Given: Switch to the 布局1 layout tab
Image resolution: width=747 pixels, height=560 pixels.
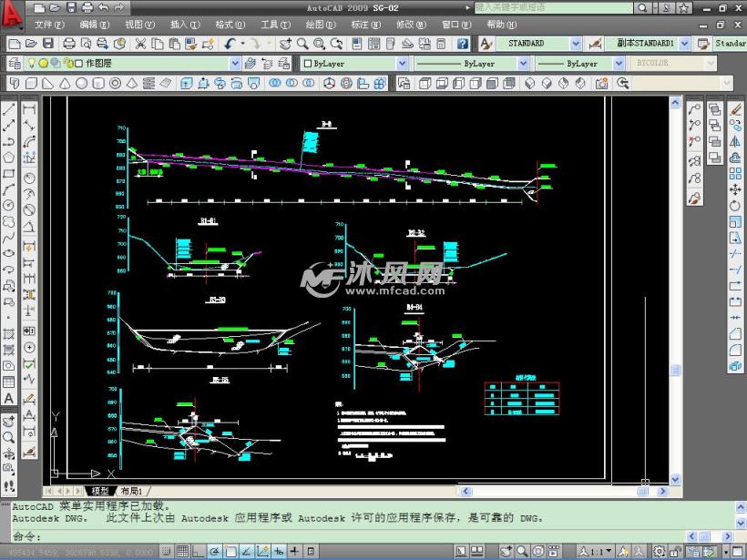Looking at the screenshot, I should coord(133,491).
